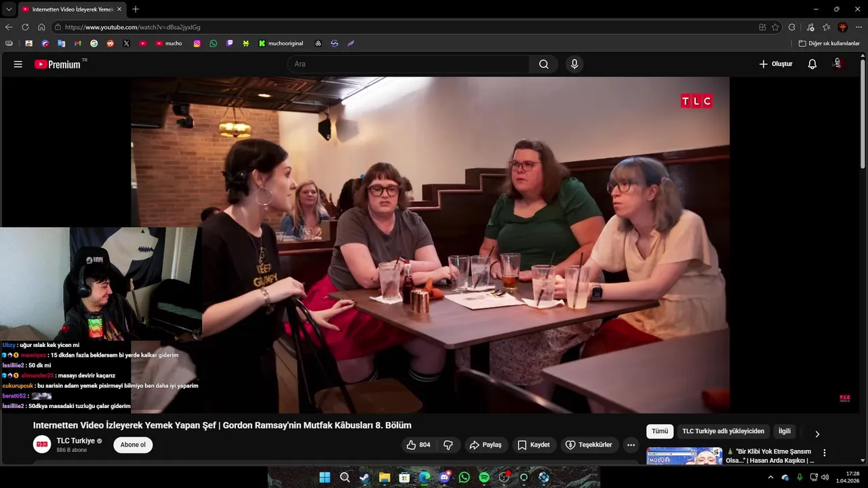Open YouTube notifications bell

tap(812, 64)
